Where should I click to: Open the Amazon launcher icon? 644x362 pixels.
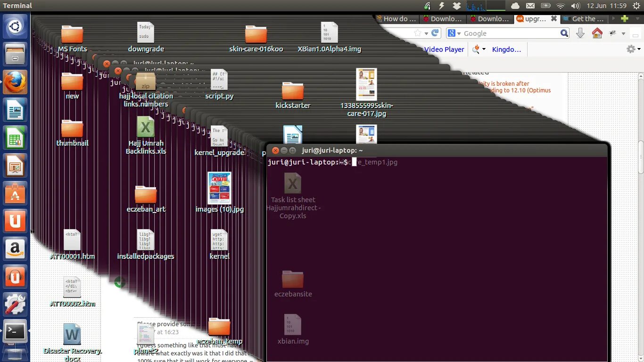coord(15,249)
